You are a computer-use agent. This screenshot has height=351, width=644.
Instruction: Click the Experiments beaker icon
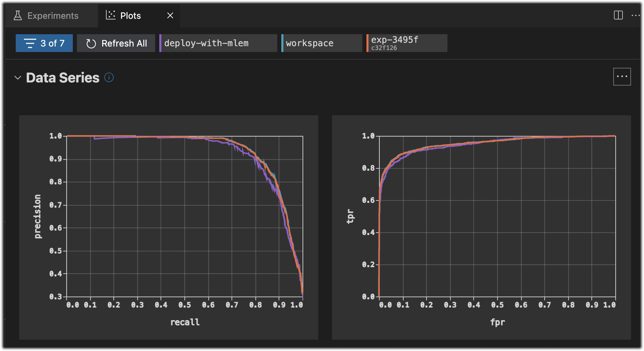coord(18,15)
